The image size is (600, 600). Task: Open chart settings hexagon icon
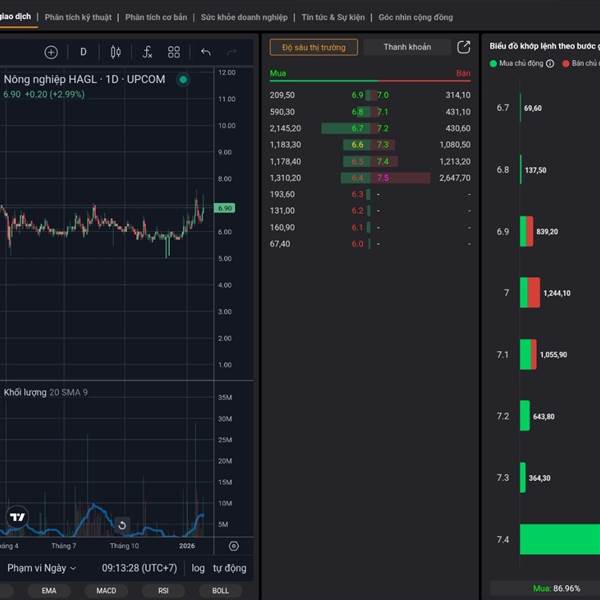coord(233,546)
